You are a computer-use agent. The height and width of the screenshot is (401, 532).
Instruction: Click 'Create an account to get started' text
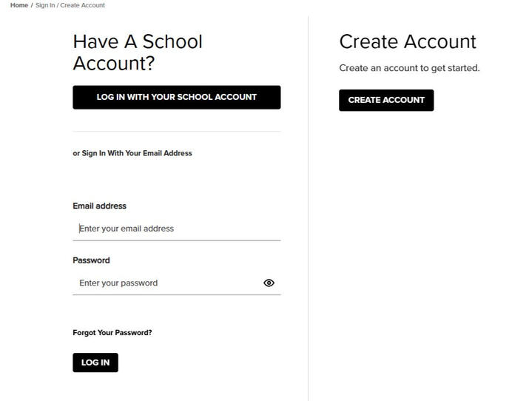click(x=409, y=68)
